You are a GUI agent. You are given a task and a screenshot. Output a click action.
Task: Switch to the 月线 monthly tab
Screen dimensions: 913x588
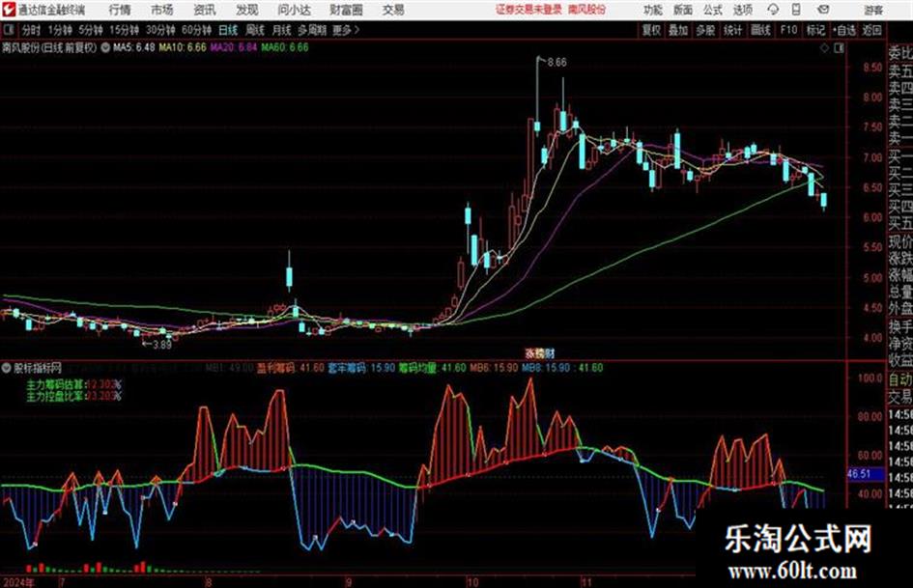click(x=282, y=30)
